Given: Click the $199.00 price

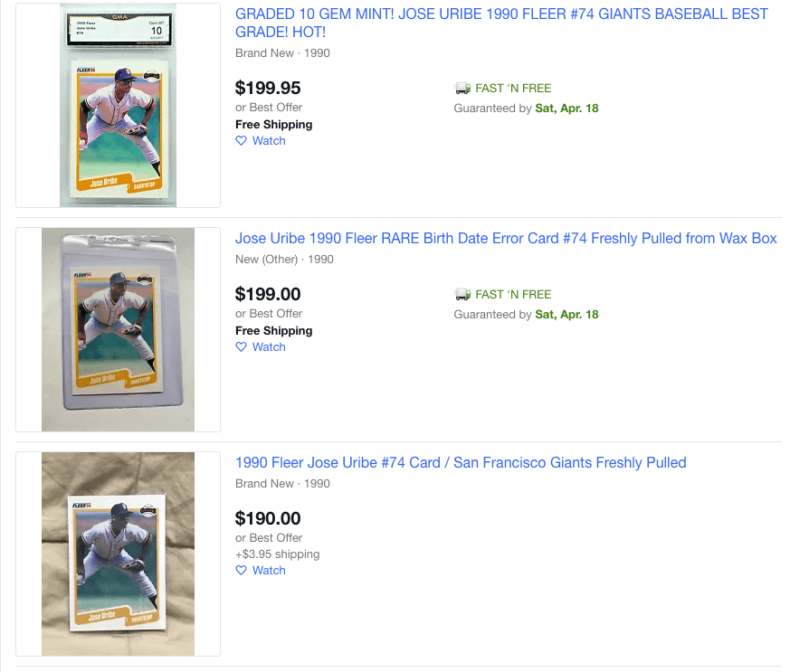Looking at the screenshot, I should point(268,295).
